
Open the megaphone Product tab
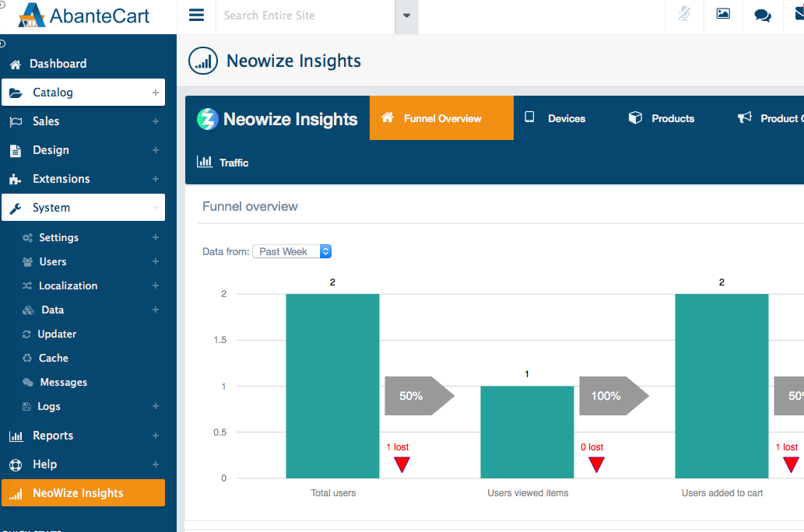[x=771, y=118]
